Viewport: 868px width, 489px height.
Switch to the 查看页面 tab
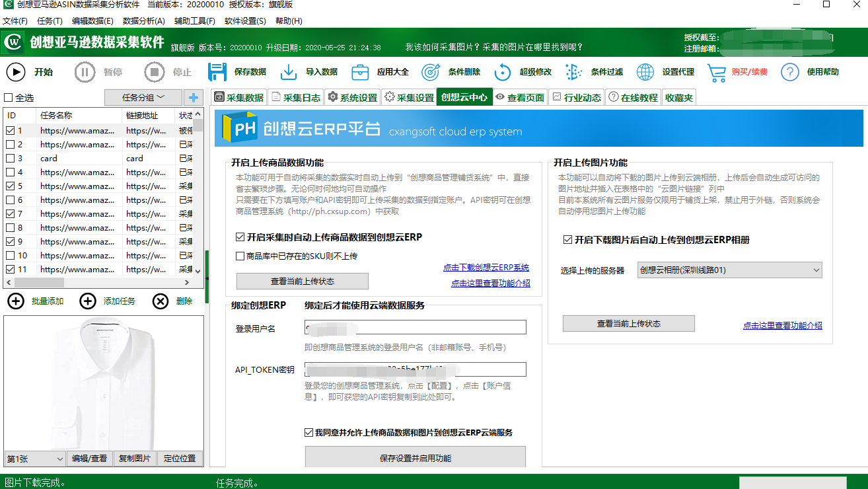click(x=521, y=98)
